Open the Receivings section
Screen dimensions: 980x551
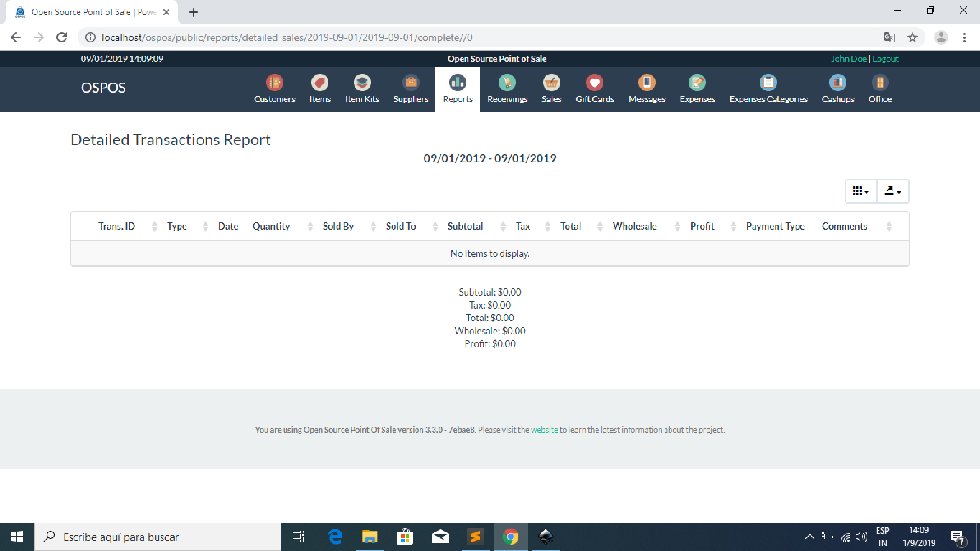click(507, 89)
